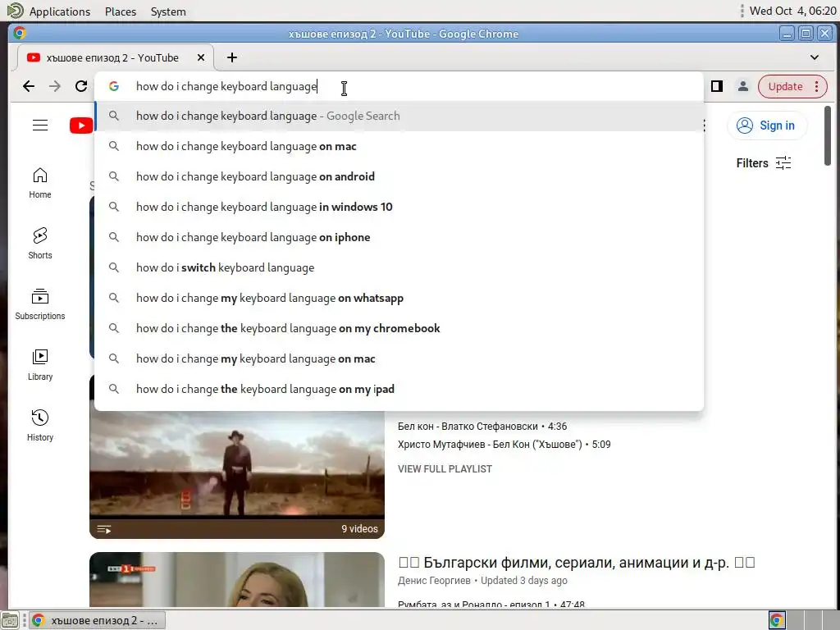Open 'Български филми, сериали, анимации' playlist title
This screenshot has height=630, width=840.
click(x=577, y=563)
